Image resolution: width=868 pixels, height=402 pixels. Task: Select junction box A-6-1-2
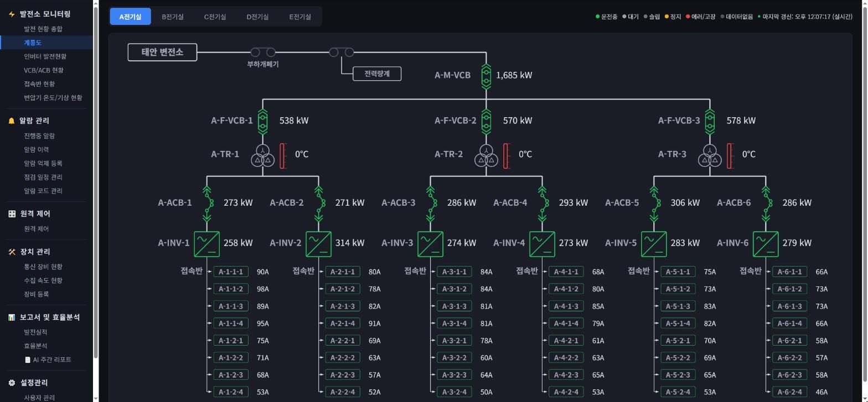790,289
